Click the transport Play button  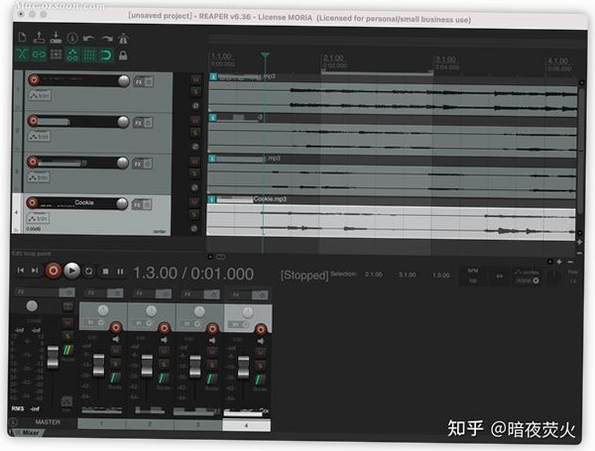click(x=72, y=270)
